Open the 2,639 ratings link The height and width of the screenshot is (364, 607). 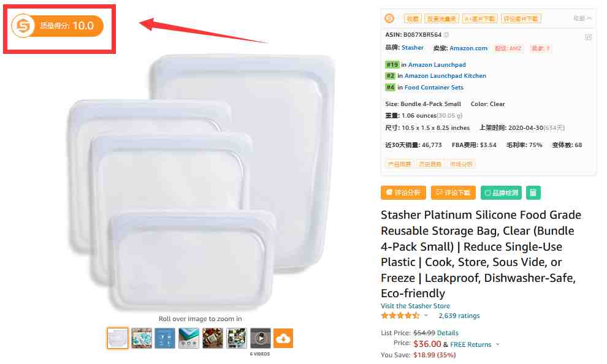tap(459, 316)
